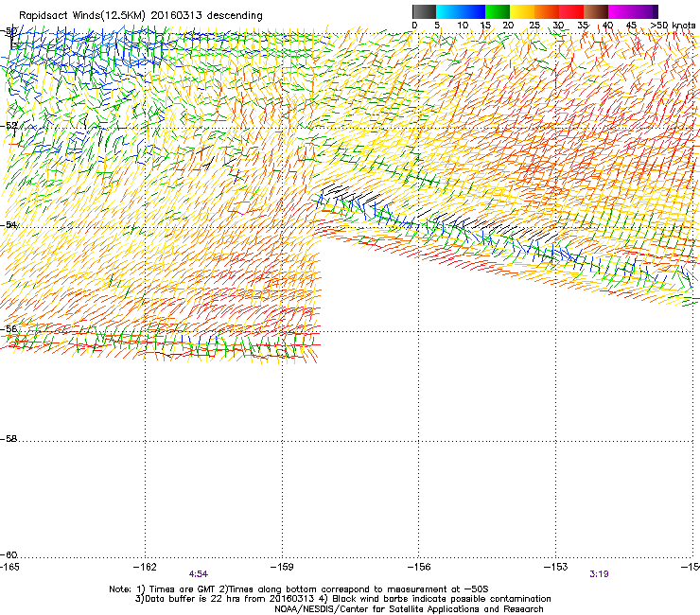Click the '10' legend scale label

[x=463, y=26]
